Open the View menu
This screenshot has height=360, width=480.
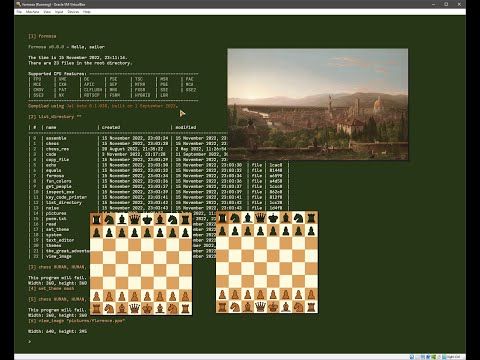pos(47,12)
